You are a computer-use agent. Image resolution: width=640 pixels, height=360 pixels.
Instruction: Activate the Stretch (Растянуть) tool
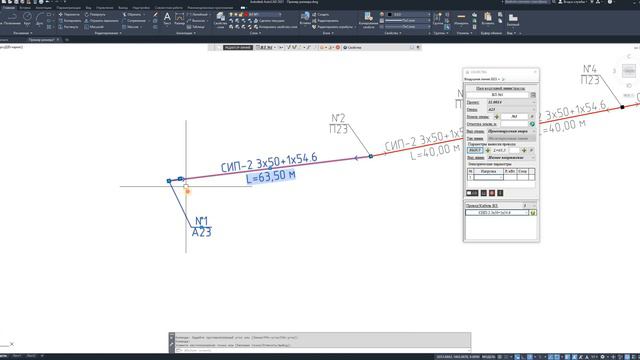coord(69,27)
